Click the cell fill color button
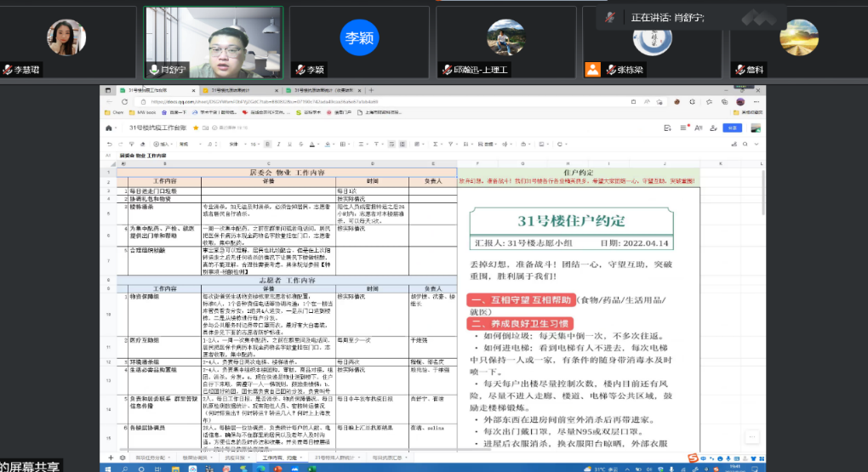868x472 pixels. click(328, 145)
